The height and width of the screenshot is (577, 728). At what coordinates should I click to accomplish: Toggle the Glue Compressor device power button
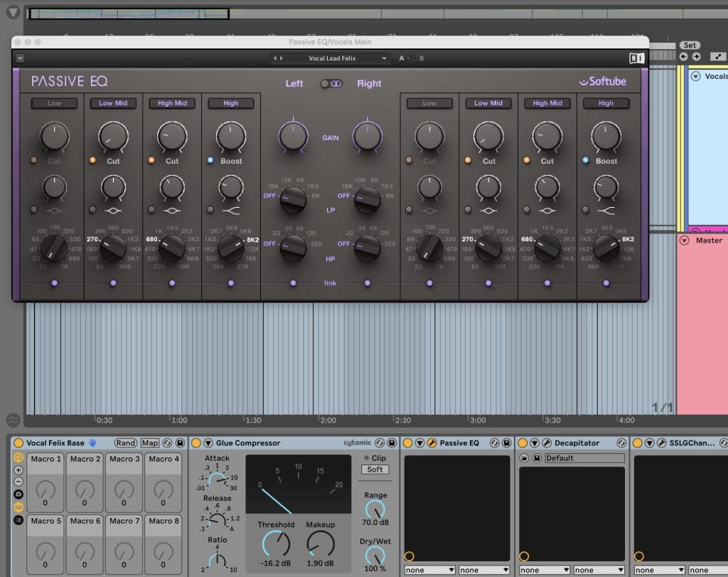click(x=197, y=443)
